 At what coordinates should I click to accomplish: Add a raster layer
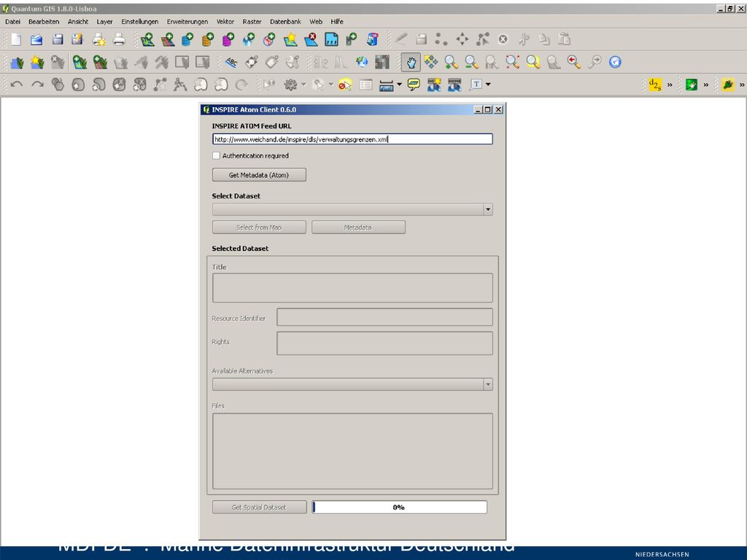pyautogui.click(x=168, y=39)
